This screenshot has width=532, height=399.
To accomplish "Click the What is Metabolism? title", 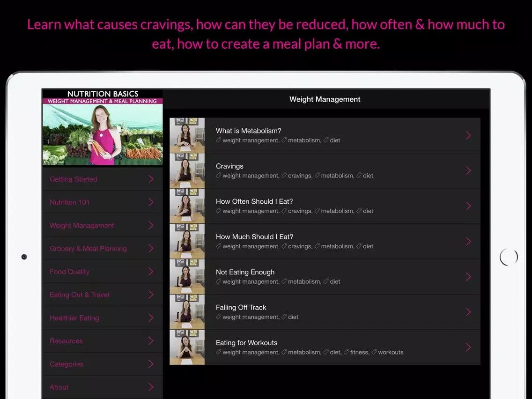I will 248,131.
